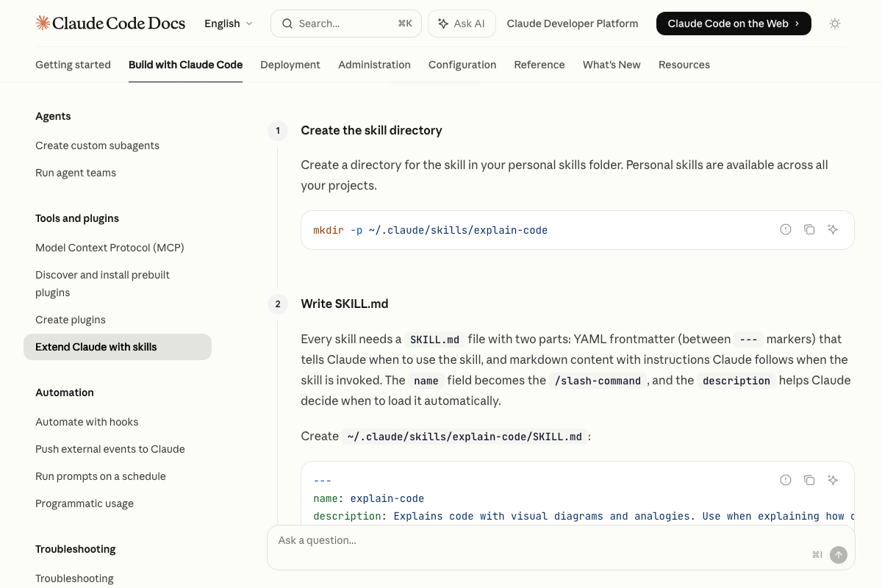Go to the Configuration tab
Screen dimensions: 882x588
(x=462, y=65)
